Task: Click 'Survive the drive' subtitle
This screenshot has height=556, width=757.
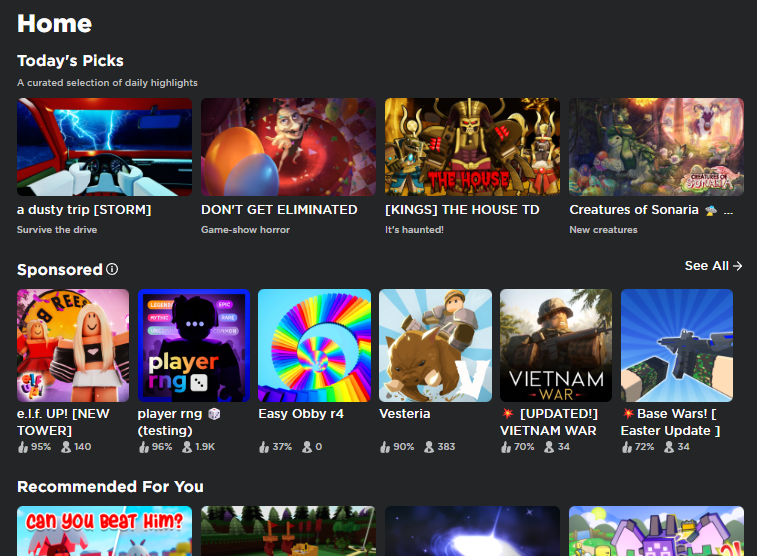Action: coord(57,230)
